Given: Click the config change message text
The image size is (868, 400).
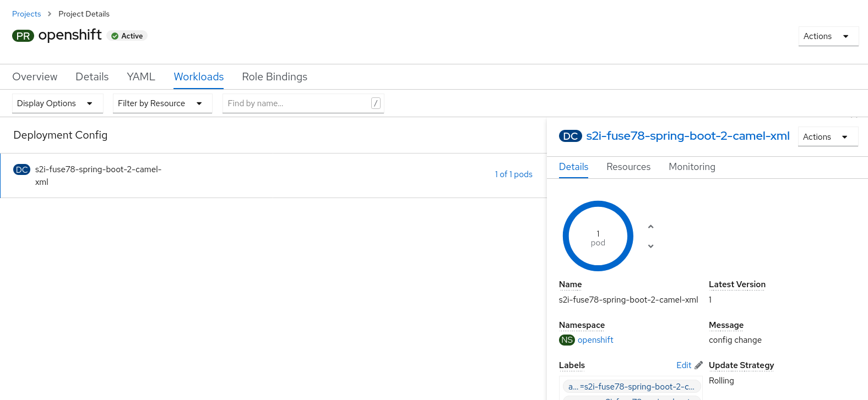Looking at the screenshot, I should (735, 340).
